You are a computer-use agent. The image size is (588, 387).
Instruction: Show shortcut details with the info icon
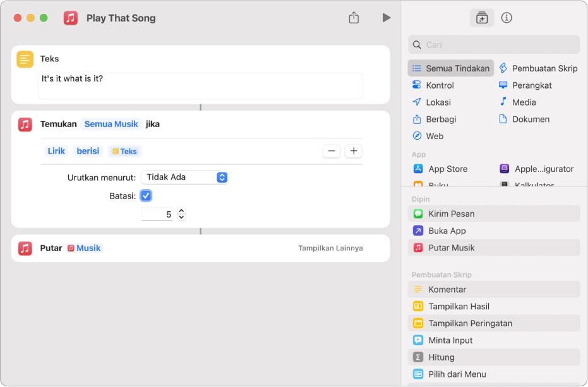coord(507,18)
